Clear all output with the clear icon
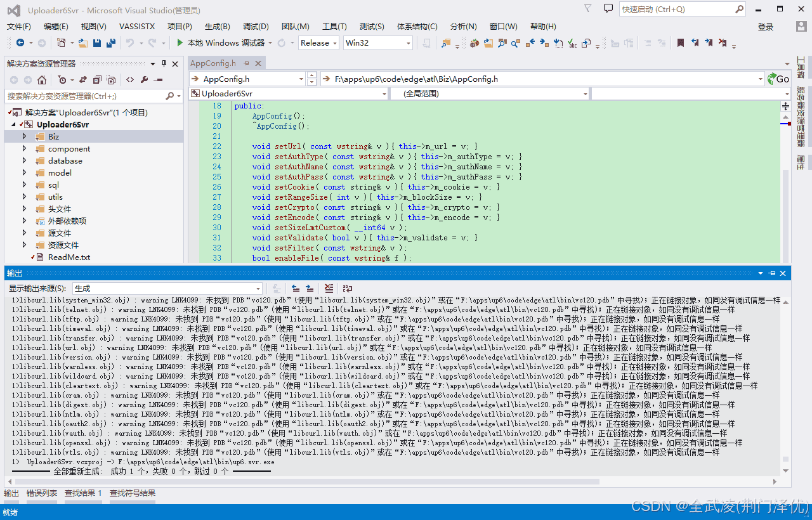Viewport: 812px width, 520px height. [329, 289]
